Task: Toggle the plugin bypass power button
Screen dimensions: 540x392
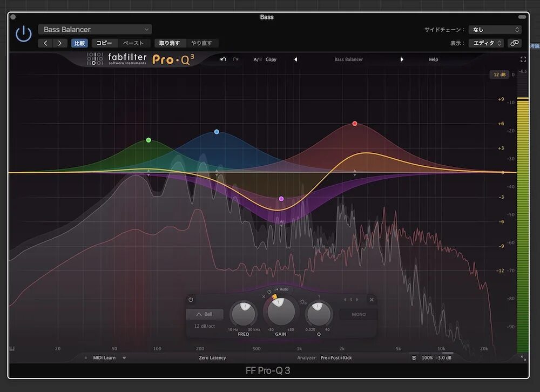Action: point(23,34)
